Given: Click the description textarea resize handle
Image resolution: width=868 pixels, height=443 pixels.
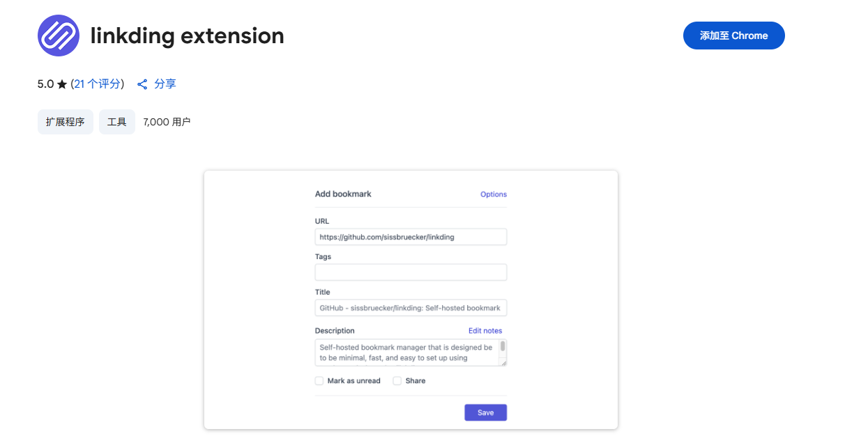Looking at the screenshot, I should tap(503, 362).
